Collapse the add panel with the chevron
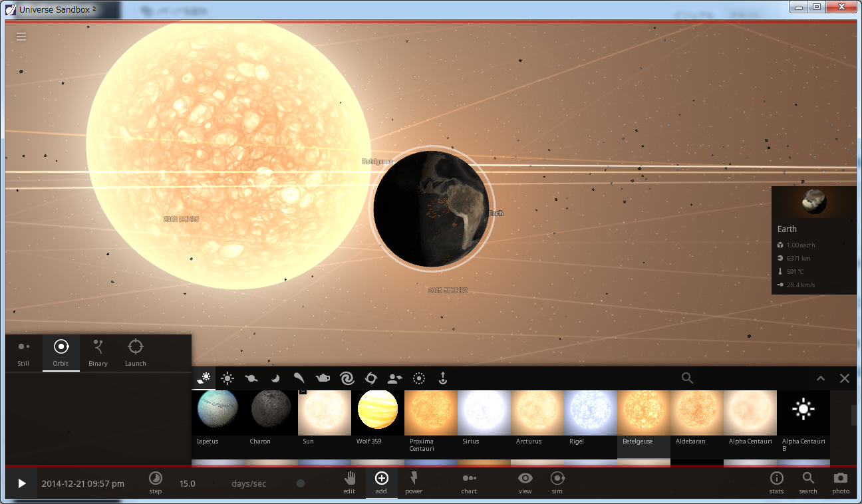The height and width of the screenshot is (504, 862). (x=821, y=378)
